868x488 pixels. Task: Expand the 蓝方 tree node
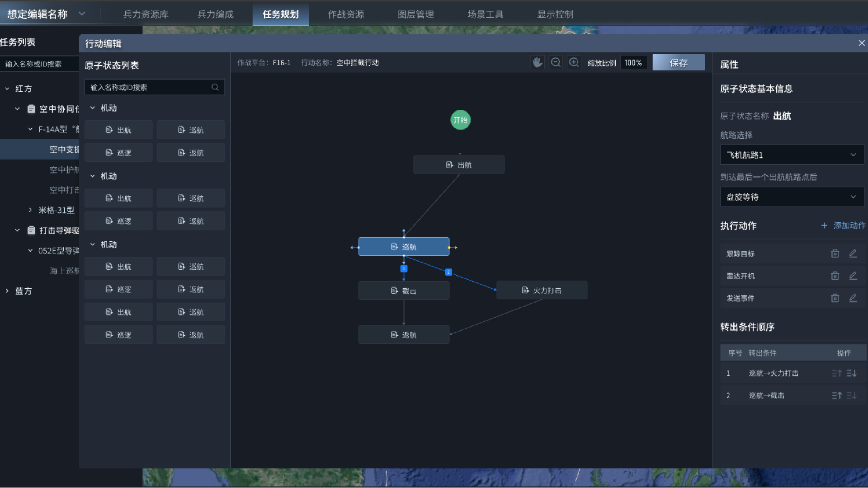coord(7,291)
